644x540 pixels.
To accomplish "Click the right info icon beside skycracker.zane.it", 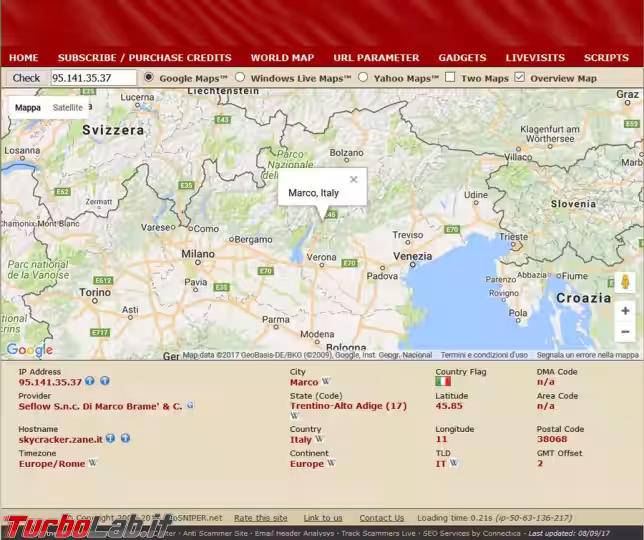I will pos(125,438).
